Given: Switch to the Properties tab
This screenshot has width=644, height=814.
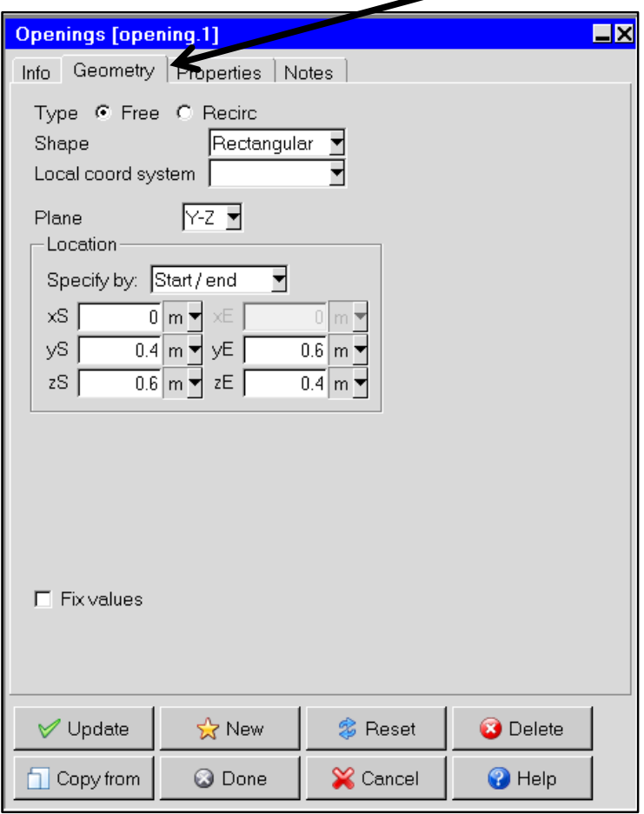Looking at the screenshot, I should (221, 72).
